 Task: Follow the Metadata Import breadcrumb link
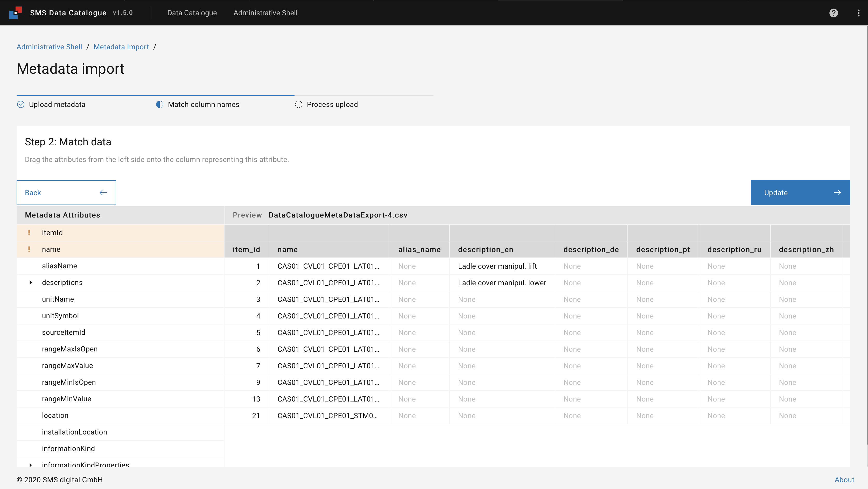[121, 47]
